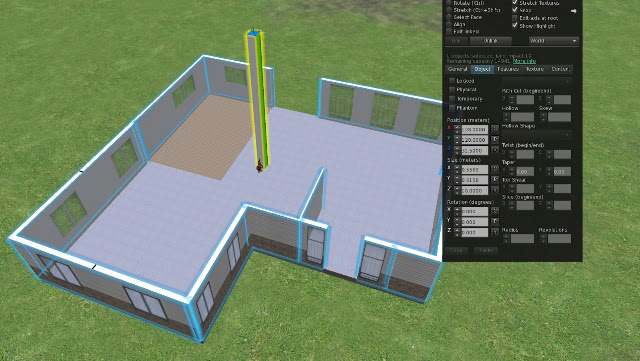Screen dimensions: 640x361
Task: Click clipboard button beside Rotation Z field
Action: 495,232
